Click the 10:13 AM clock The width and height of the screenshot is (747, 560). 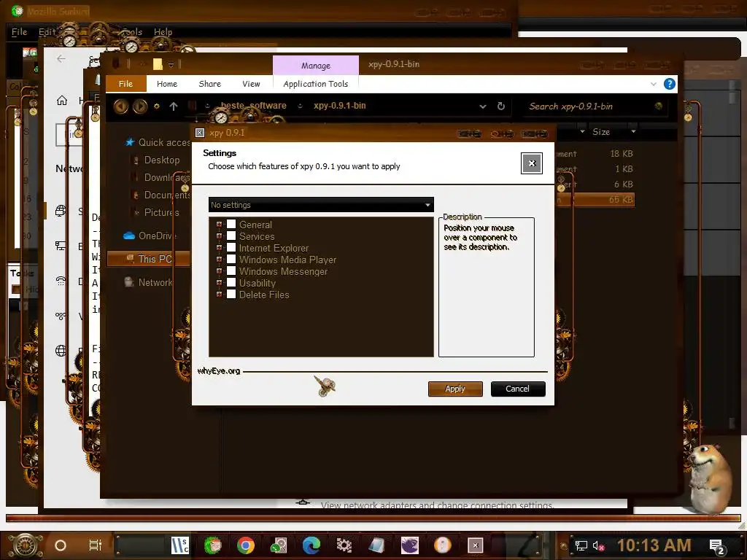tap(654, 545)
